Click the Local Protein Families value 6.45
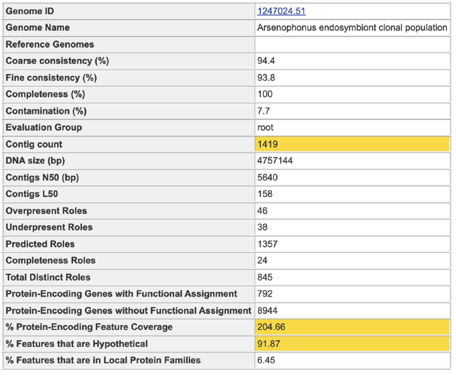This screenshot has height=375, width=456. [x=266, y=360]
